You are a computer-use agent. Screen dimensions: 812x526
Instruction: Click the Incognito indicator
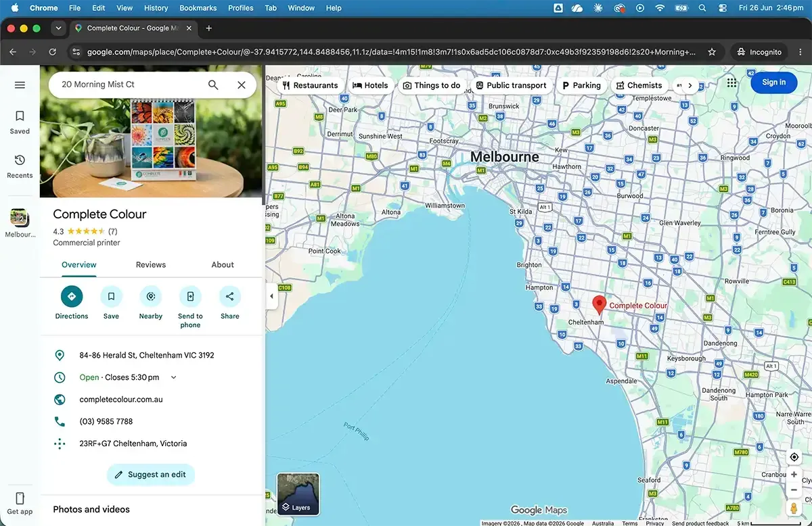(x=759, y=52)
